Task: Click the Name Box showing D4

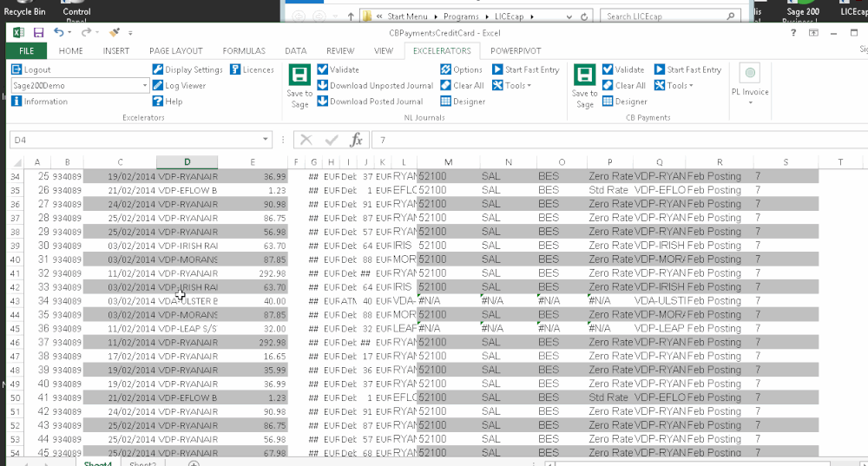Action: [x=135, y=140]
